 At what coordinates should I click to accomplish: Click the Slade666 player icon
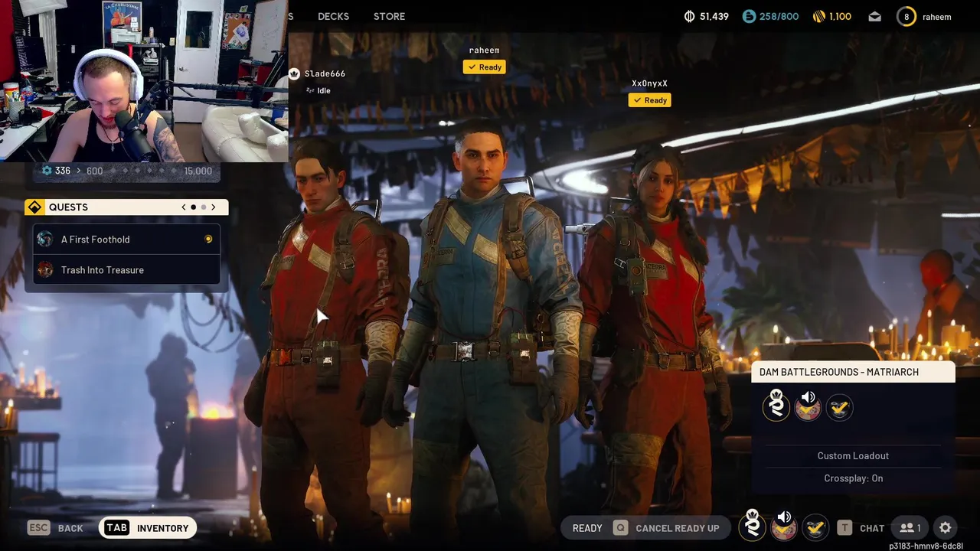294,73
